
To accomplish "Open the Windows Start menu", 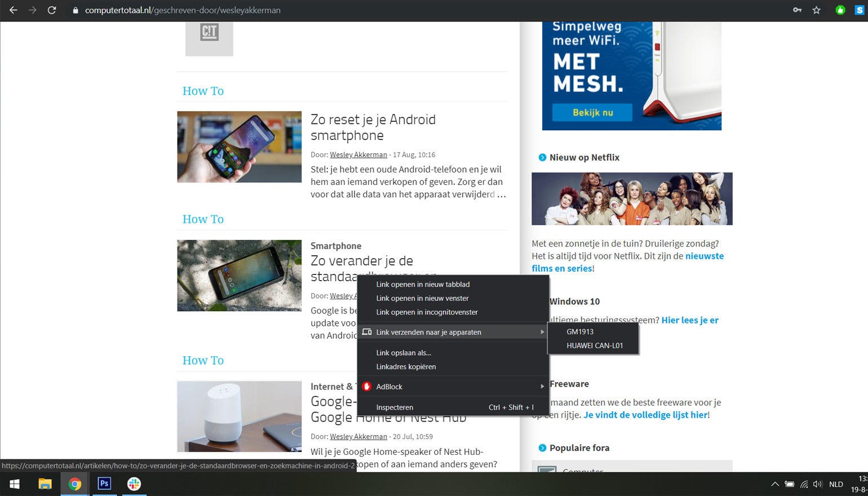I will click(x=15, y=484).
